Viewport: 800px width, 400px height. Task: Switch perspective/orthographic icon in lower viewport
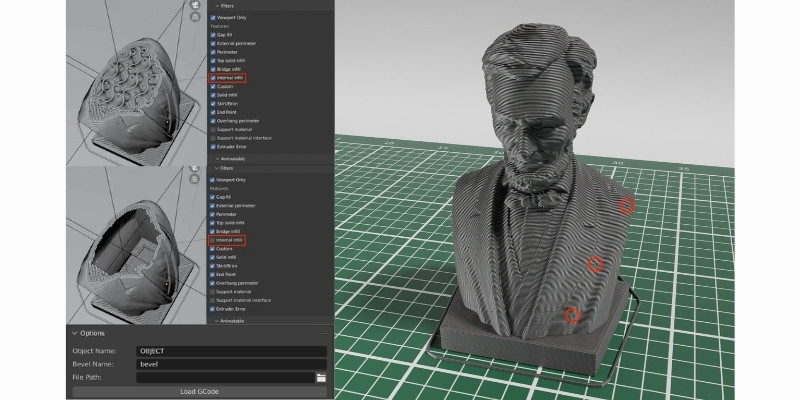click(x=194, y=179)
